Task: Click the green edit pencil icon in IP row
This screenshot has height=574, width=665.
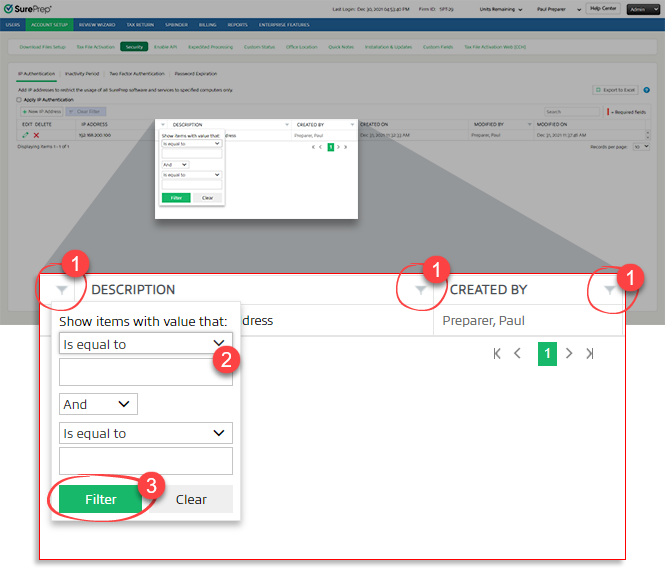Action: coord(24,134)
